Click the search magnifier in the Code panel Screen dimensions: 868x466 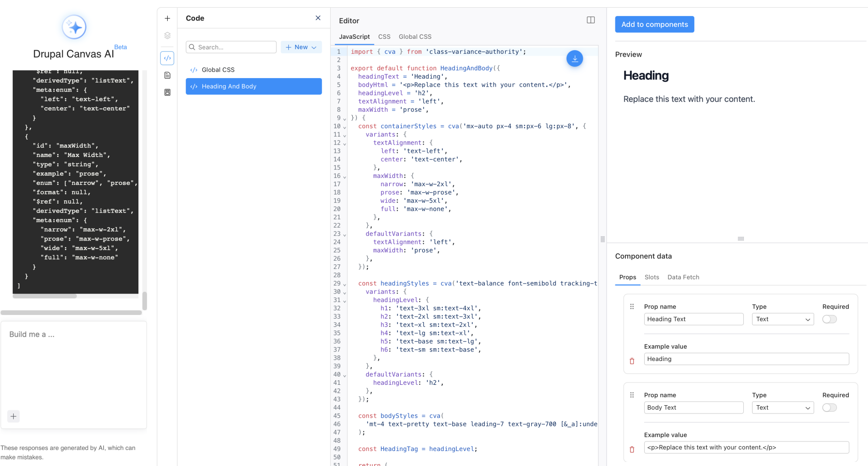pyautogui.click(x=192, y=47)
